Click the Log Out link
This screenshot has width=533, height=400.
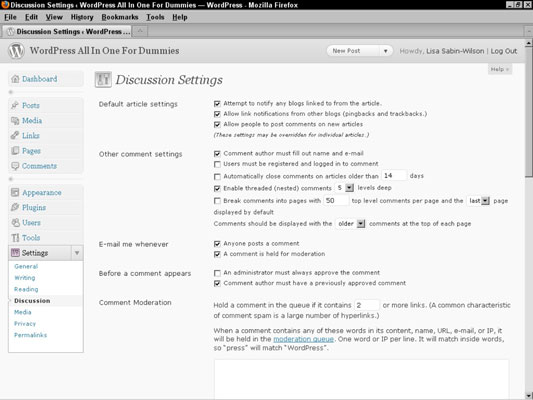pyautogui.click(x=504, y=51)
